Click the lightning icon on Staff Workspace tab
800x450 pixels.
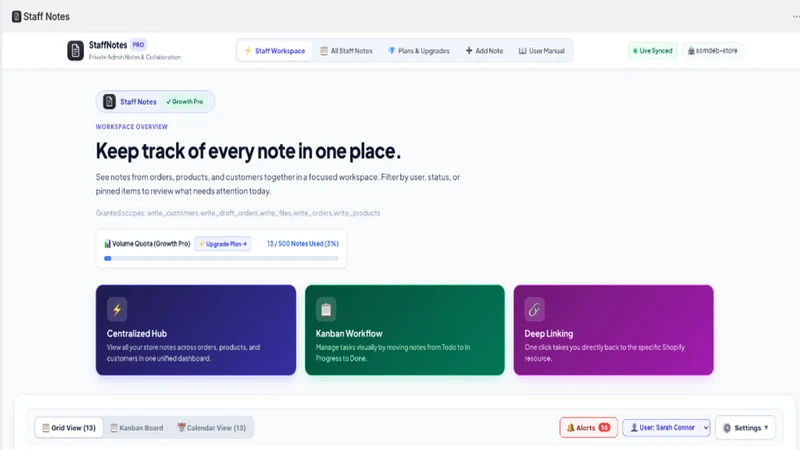coord(248,51)
